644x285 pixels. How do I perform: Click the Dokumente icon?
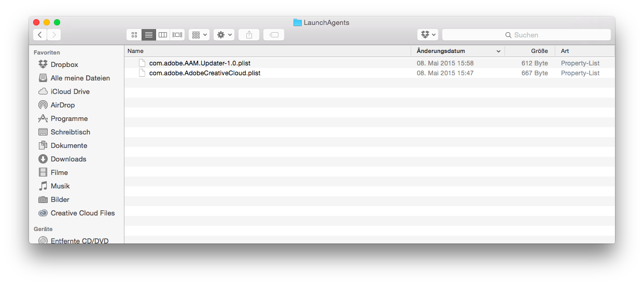tap(43, 145)
